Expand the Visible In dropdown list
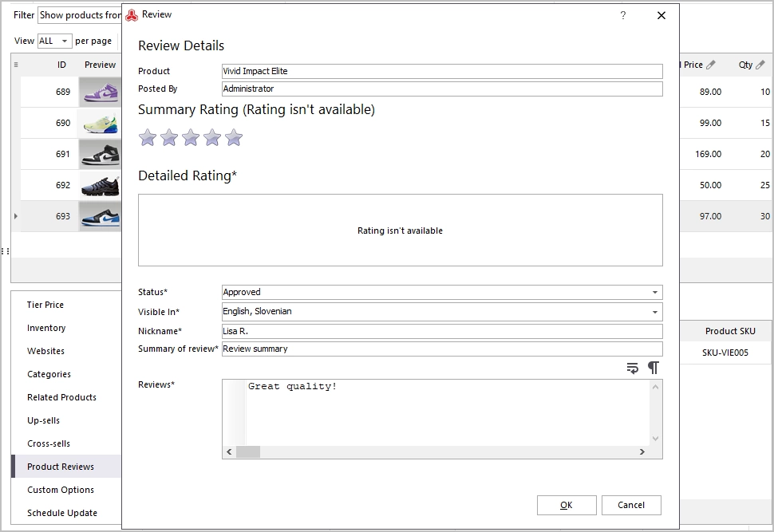This screenshot has height=532, width=774. pos(654,312)
